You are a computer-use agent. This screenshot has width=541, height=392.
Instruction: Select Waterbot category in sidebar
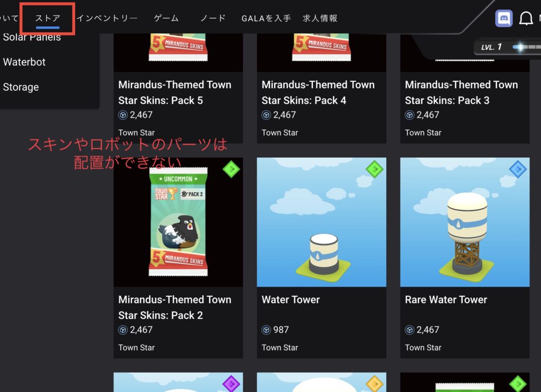(24, 62)
